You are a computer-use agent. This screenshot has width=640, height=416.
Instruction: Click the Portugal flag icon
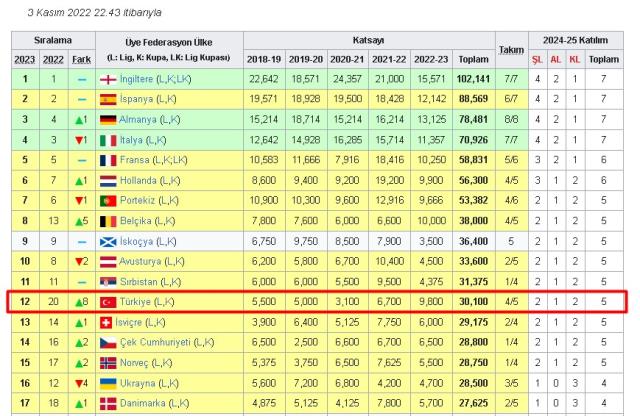(108, 200)
